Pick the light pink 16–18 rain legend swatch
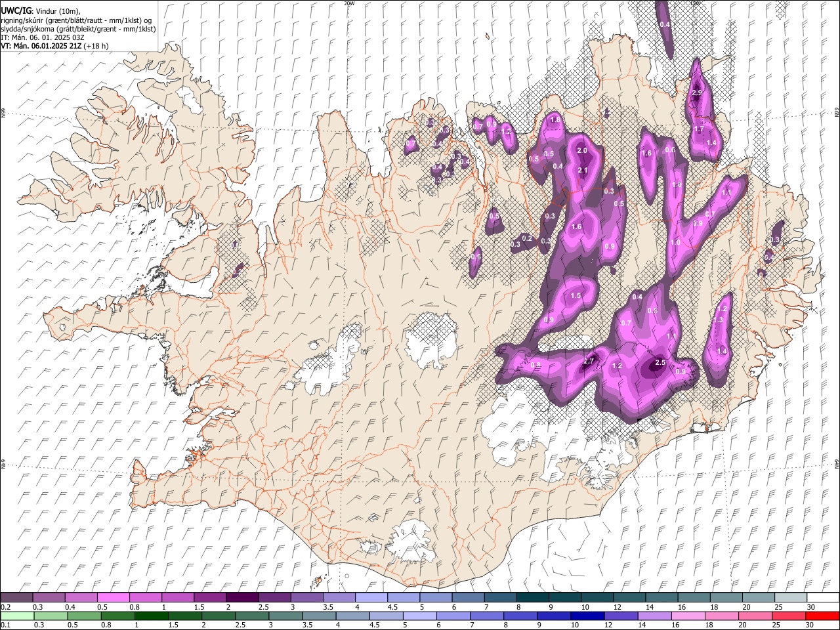This screenshot has height=630, width=840. coord(687,616)
